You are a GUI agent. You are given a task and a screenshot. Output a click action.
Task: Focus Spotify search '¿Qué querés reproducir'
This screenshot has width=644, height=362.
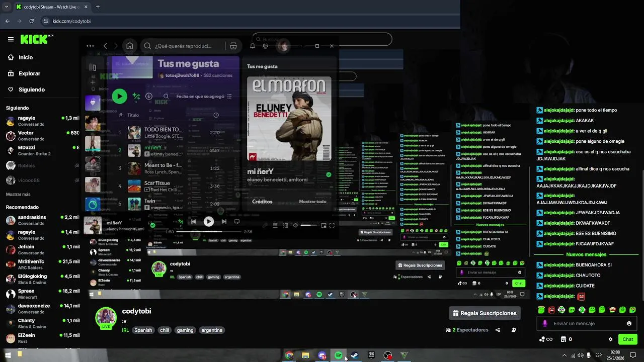coord(183,46)
